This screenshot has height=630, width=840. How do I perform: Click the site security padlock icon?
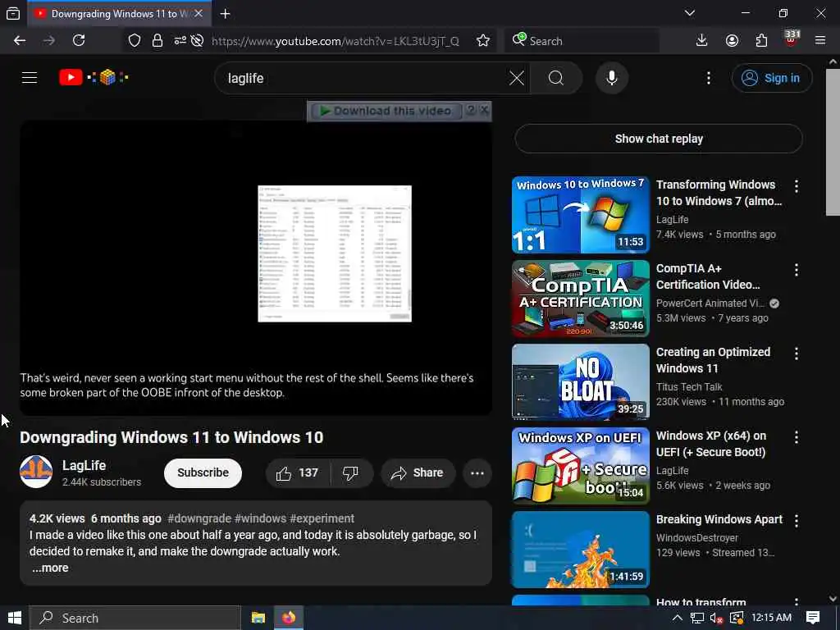(157, 41)
